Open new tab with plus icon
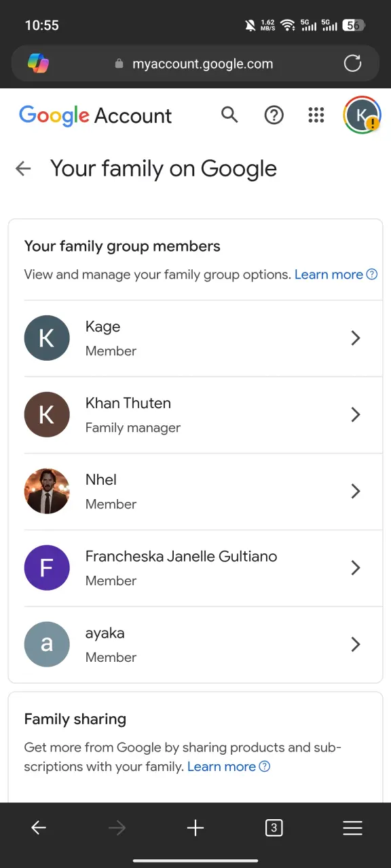 tap(195, 827)
